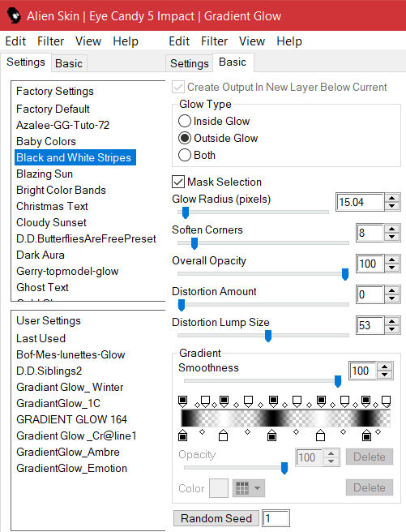The height and width of the screenshot is (532, 406).
Task: Select the second opacity stop above gradient bar
Action: [205, 401]
